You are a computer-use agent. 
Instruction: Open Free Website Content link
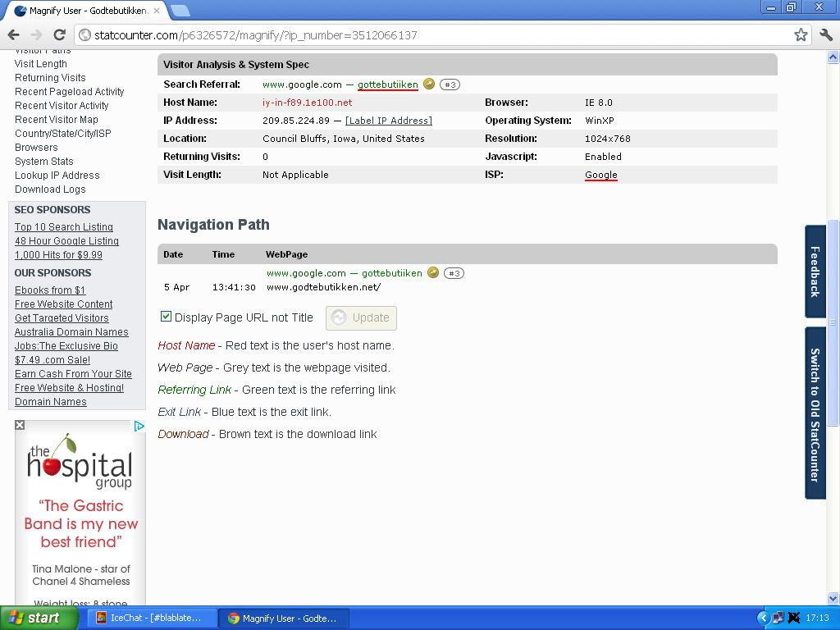[x=63, y=304]
